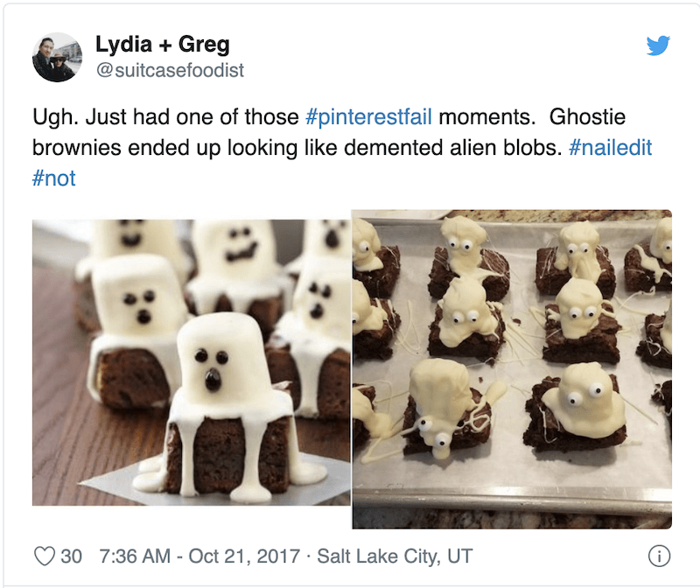This screenshot has width=700, height=588.
Task: Select the #not hashtag
Action: [54, 178]
